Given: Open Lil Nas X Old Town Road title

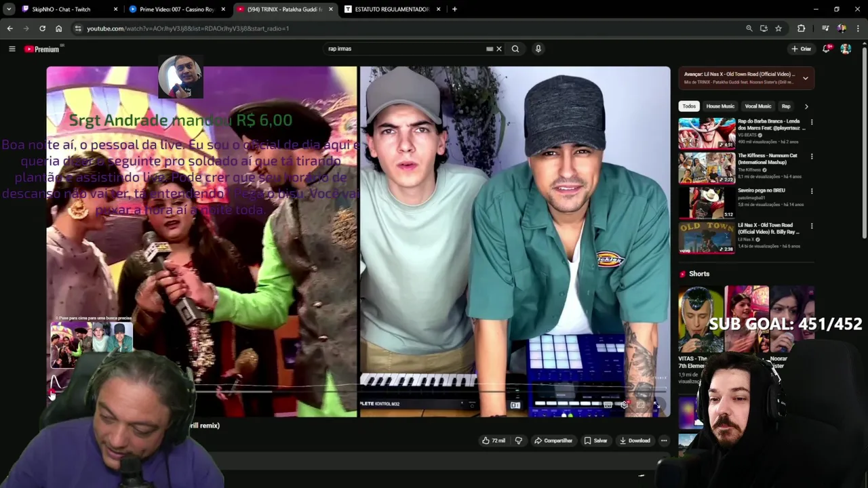Looking at the screenshot, I should [770, 228].
